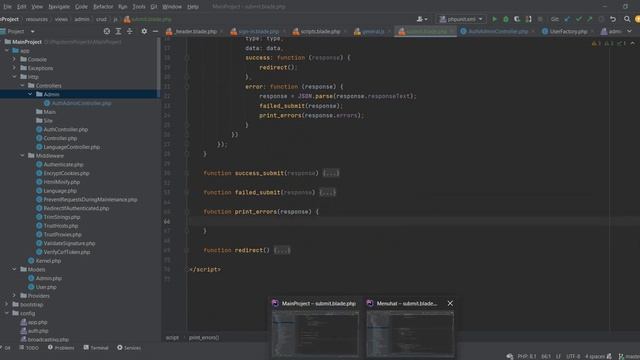Commit changes with the green checkmark
The height and width of the screenshot is (360, 640).
pyautogui.click(x=578, y=19)
